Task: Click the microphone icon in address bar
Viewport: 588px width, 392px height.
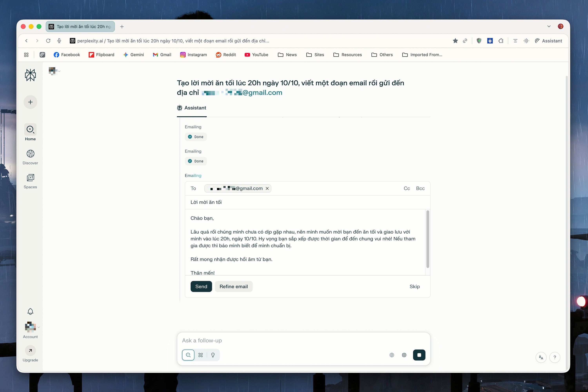Action: [x=59, y=41]
